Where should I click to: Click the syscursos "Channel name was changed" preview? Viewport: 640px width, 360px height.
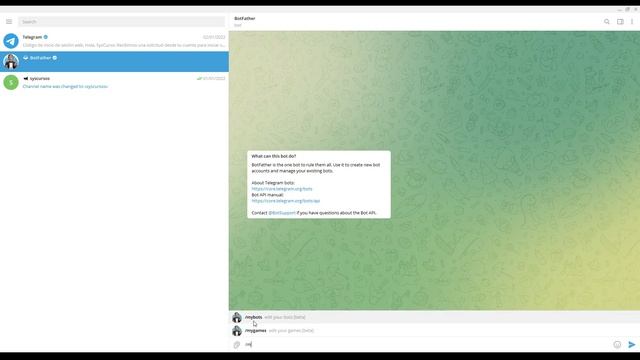click(x=65, y=87)
